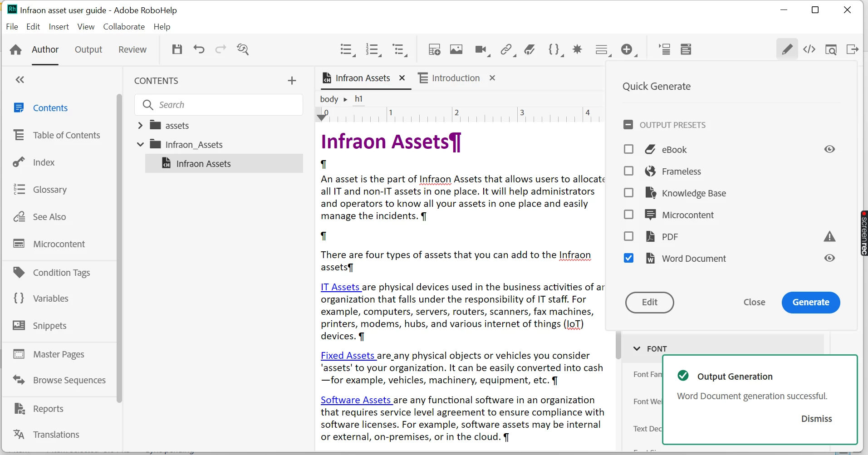868x455 pixels.
Task: Enable the PDF output preset
Action: pos(628,236)
